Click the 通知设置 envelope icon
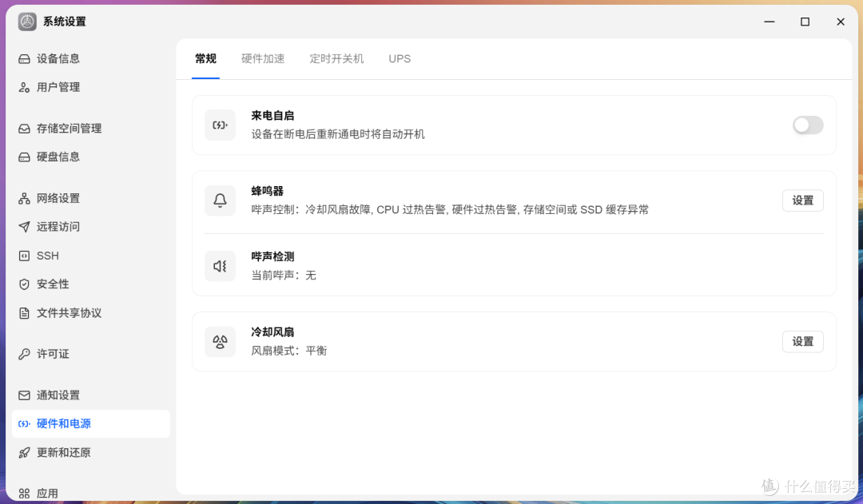 click(24, 395)
